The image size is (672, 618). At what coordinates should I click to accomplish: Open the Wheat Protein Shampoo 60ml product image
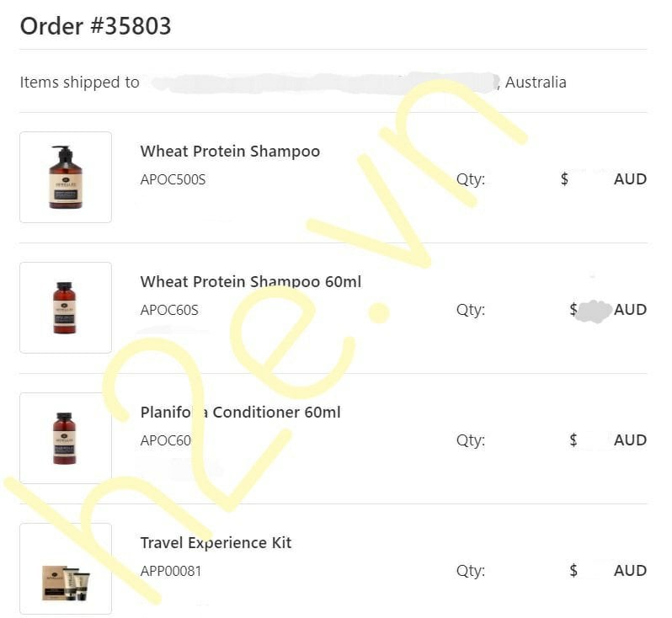coord(66,307)
